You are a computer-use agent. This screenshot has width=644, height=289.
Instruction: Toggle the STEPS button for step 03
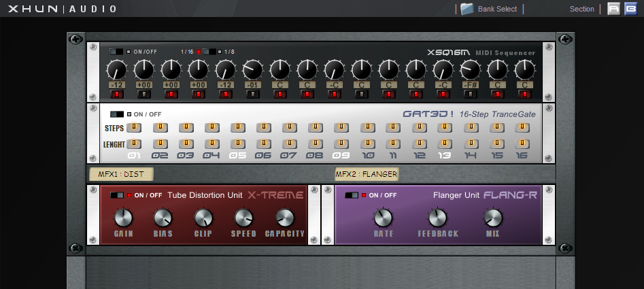(x=186, y=128)
